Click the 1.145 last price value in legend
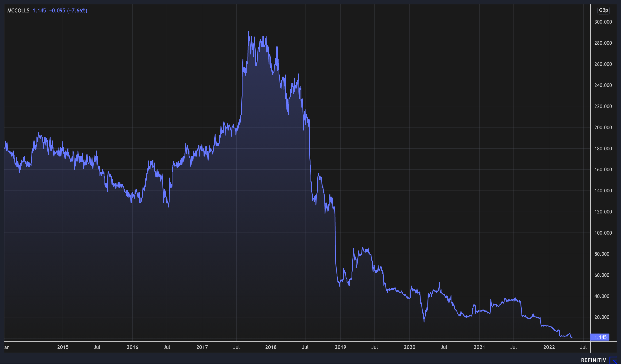The height and width of the screenshot is (364, 621). (x=39, y=11)
